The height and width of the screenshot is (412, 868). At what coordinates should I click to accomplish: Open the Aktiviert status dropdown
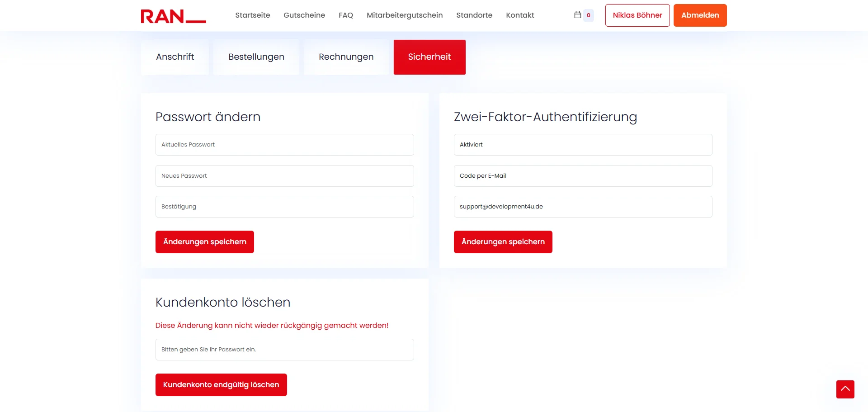pos(583,145)
